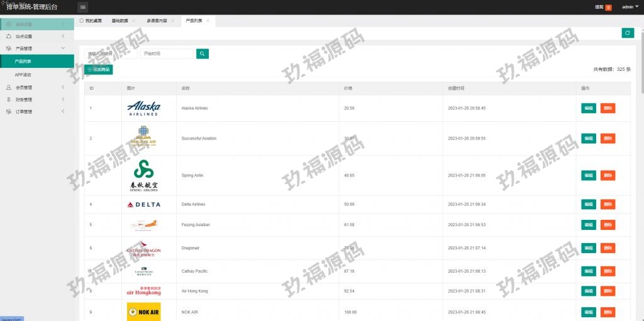Click 编辑 for Alaska Airlines row
This screenshot has width=644, height=321.
click(588, 108)
